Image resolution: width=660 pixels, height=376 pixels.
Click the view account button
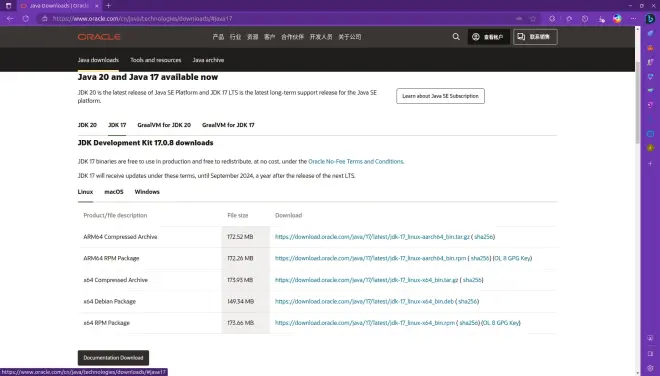pos(489,37)
